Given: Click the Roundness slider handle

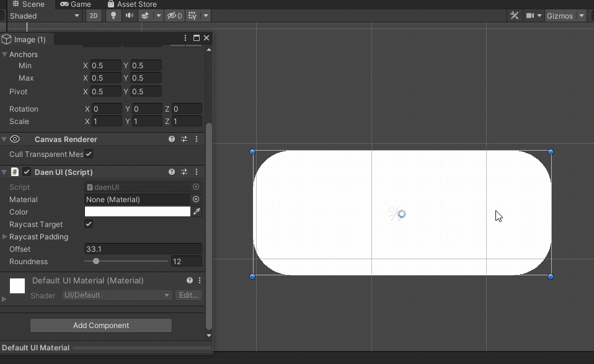Looking at the screenshot, I should pos(96,262).
